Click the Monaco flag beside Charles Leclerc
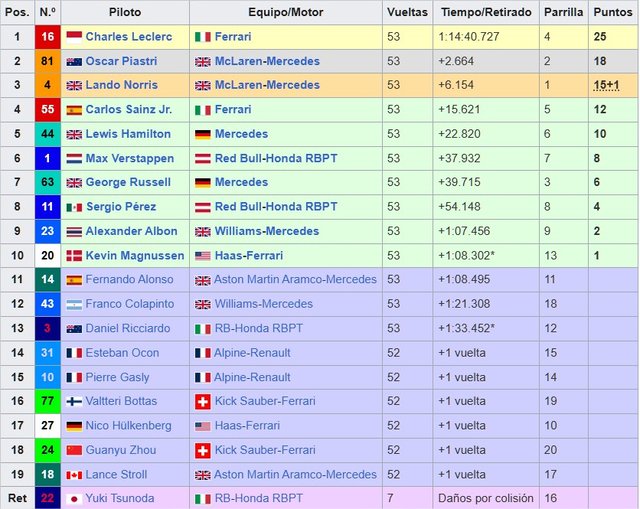This screenshot has width=640, height=509. tap(74, 37)
